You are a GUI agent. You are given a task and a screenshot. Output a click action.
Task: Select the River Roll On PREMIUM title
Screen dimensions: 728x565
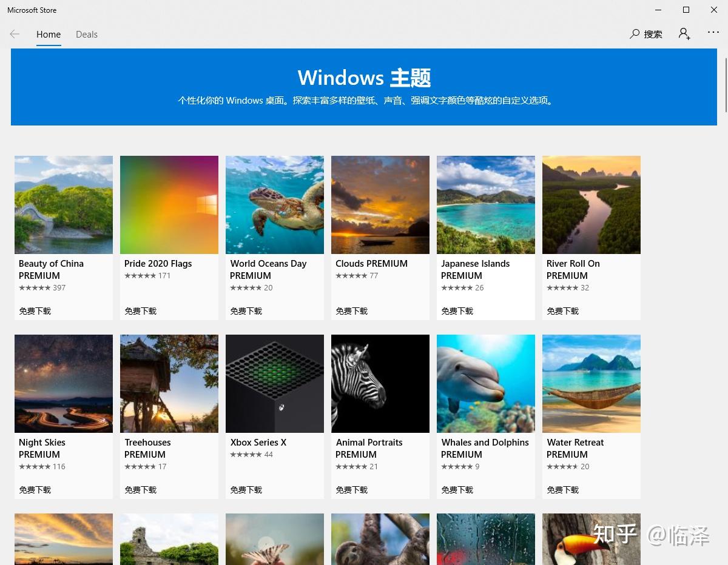[573, 269]
